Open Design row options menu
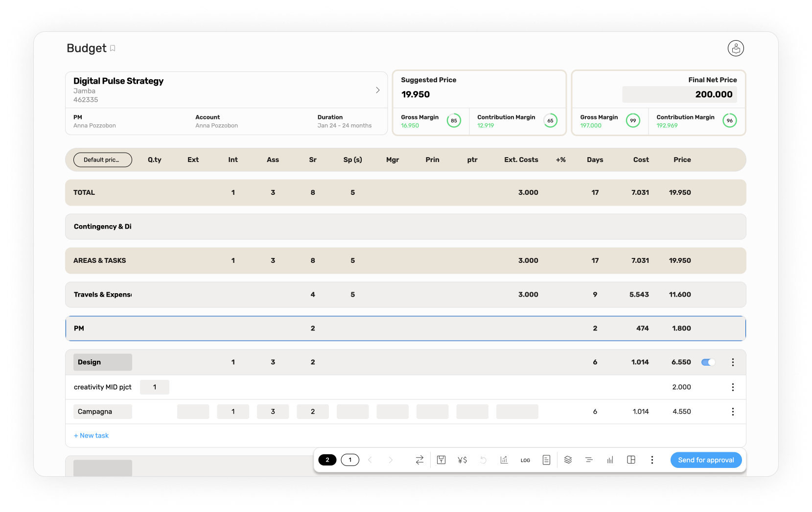Screen dimensions: 812x512 pos(733,362)
